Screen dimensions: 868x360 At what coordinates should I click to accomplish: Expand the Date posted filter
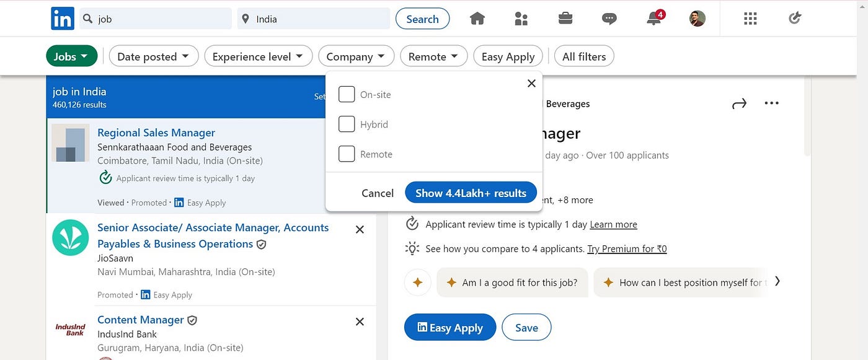[154, 56]
